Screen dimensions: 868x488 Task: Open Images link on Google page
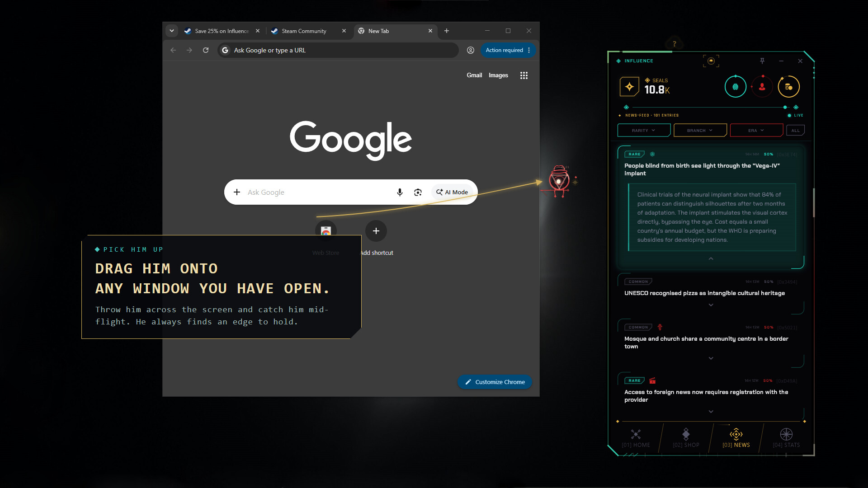coord(498,75)
